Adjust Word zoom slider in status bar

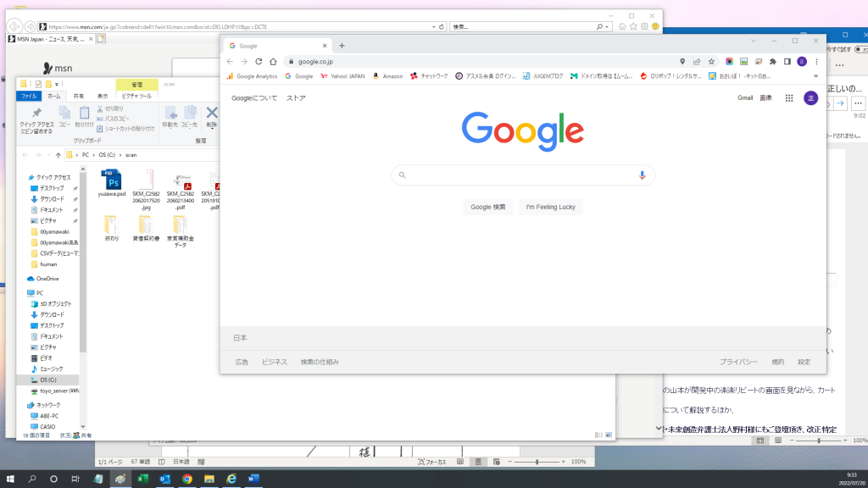[x=537, y=462]
